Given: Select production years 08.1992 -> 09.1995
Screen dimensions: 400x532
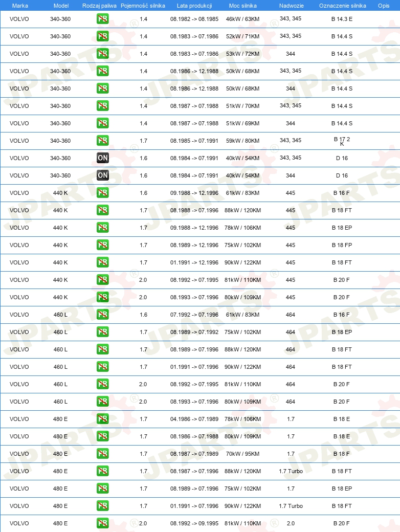Looking at the screenshot, I should coord(194,523).
